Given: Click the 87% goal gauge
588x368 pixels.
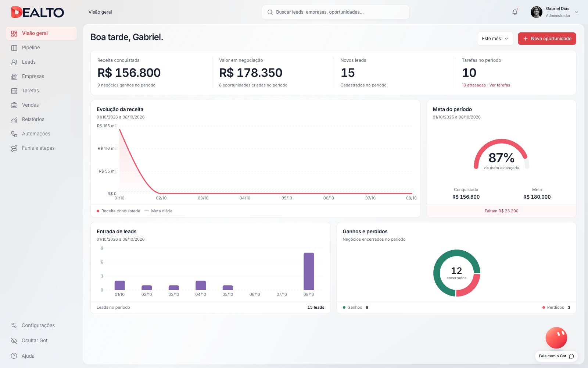Looking at the screenshot, I should click(x=502, y=155).
